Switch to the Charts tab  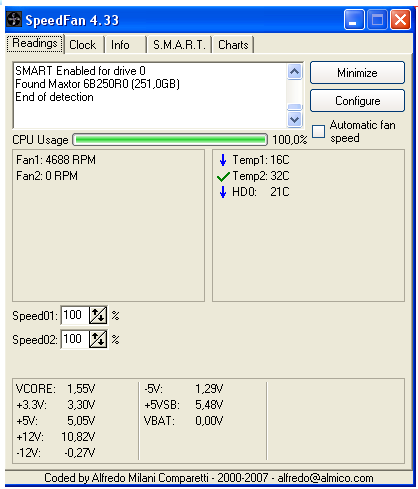(x=233, y=45)
